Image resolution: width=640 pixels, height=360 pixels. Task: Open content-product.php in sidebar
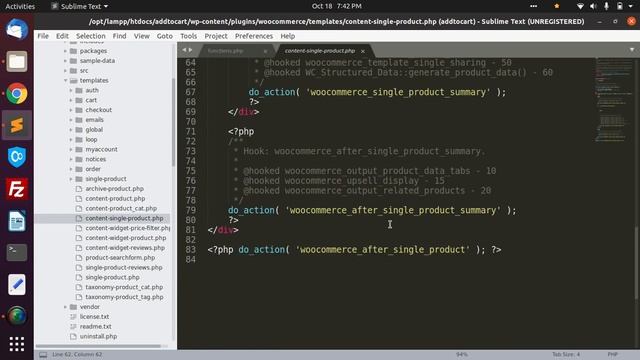point(115,198)
